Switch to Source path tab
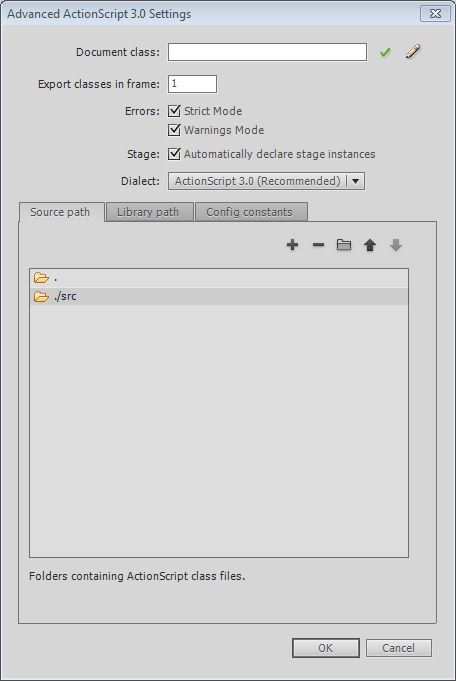This screenshot has width=456, height=681. [x=61, y=212]
